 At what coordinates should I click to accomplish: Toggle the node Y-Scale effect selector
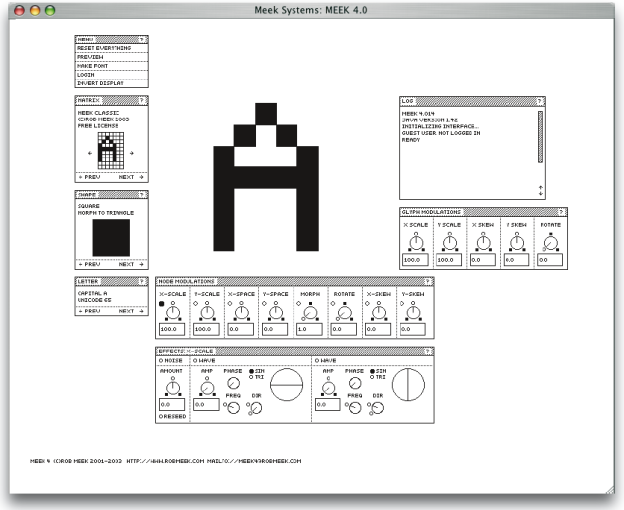pos(195,304)
